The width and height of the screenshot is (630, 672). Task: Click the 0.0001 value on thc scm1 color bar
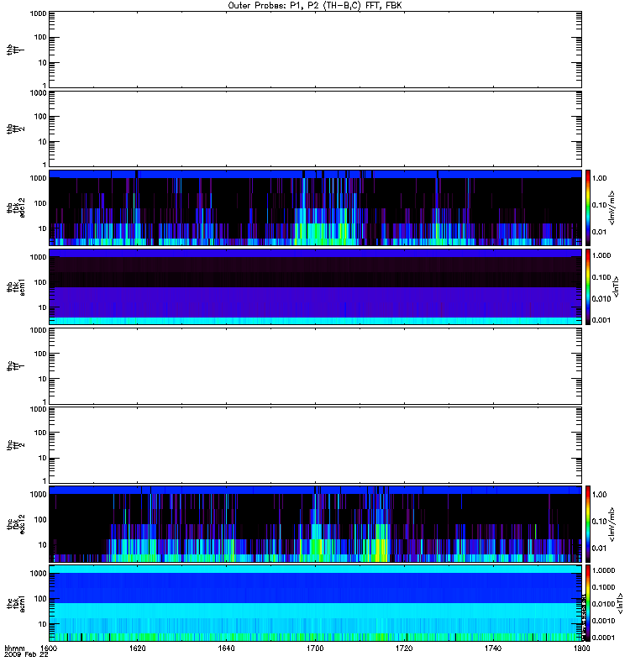pos(603,638)
